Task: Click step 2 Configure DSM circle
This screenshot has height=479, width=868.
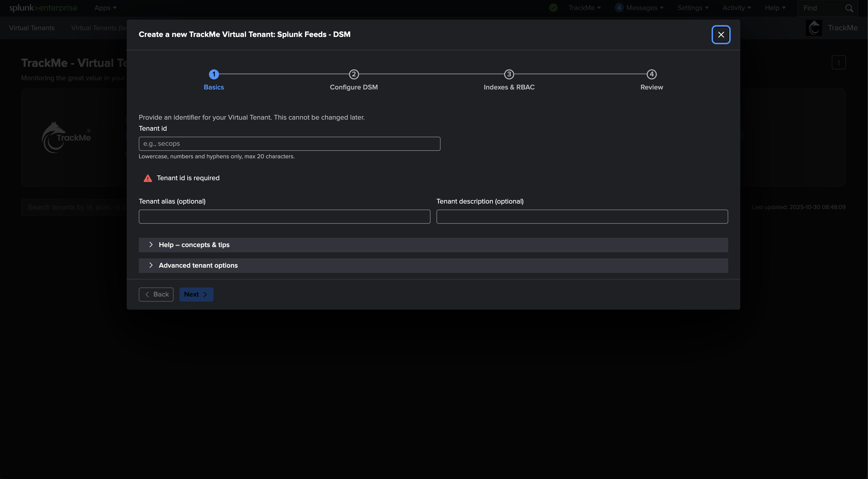Action: click(x=354, y=74)
